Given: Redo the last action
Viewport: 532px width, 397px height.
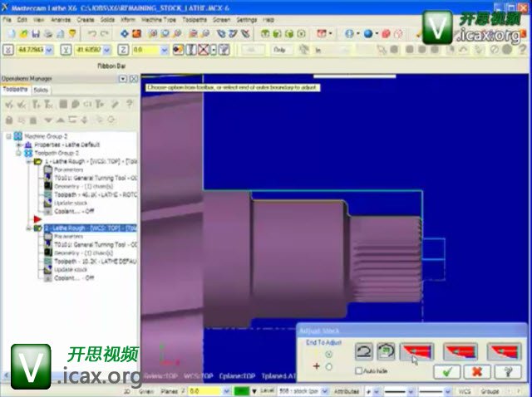Looking at the screenshot, I should pyautogui.click(x=105, y=33).
